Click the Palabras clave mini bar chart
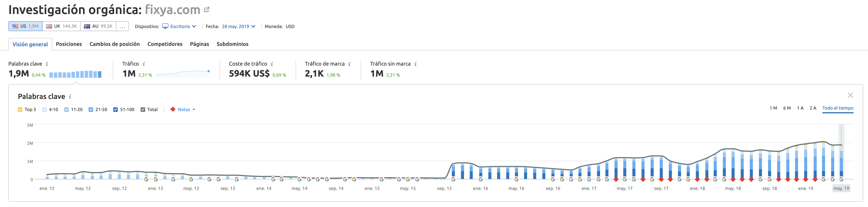The image size is (868, 207). (x=75, y=74)
